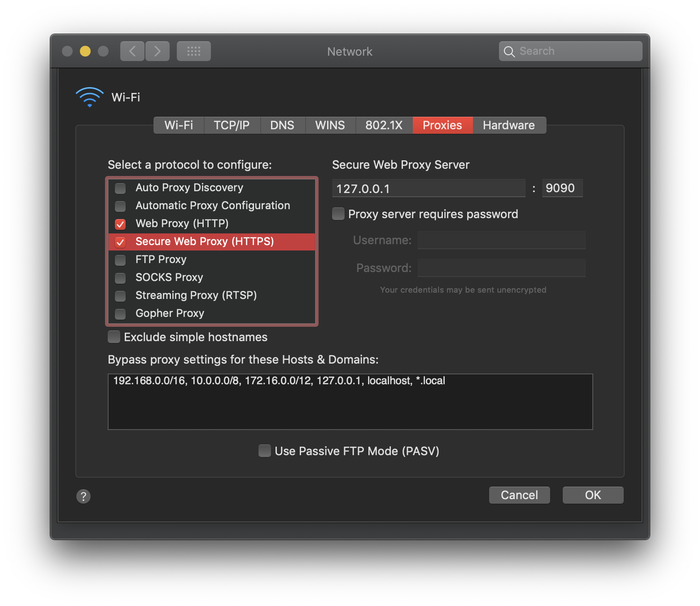Image resolution: width=700 pixels, height=606 pixels.
Task: Uncheck Secure Web Proxy (HTTPS) checkbox
Action: (x=120, y=242)
